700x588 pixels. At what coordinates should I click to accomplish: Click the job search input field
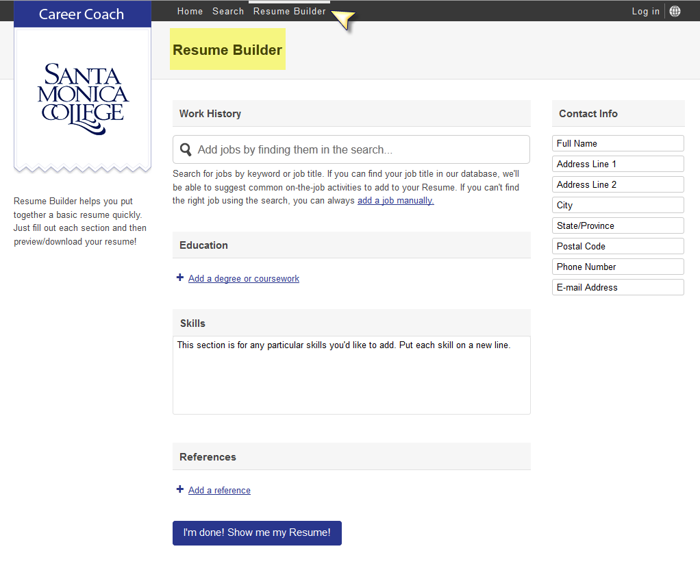(x=351, y=149)
